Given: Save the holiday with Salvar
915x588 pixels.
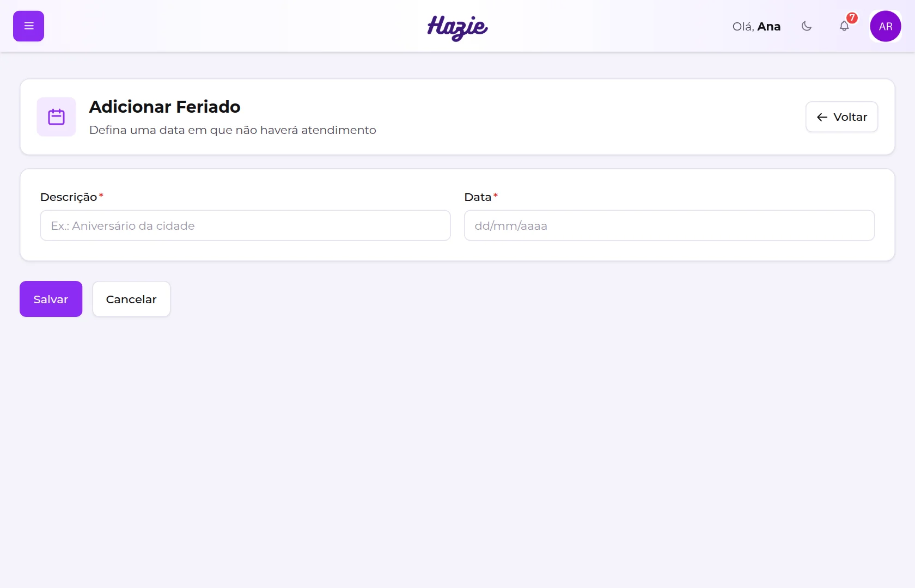Looking at the screenshot, I should (51, 299).
